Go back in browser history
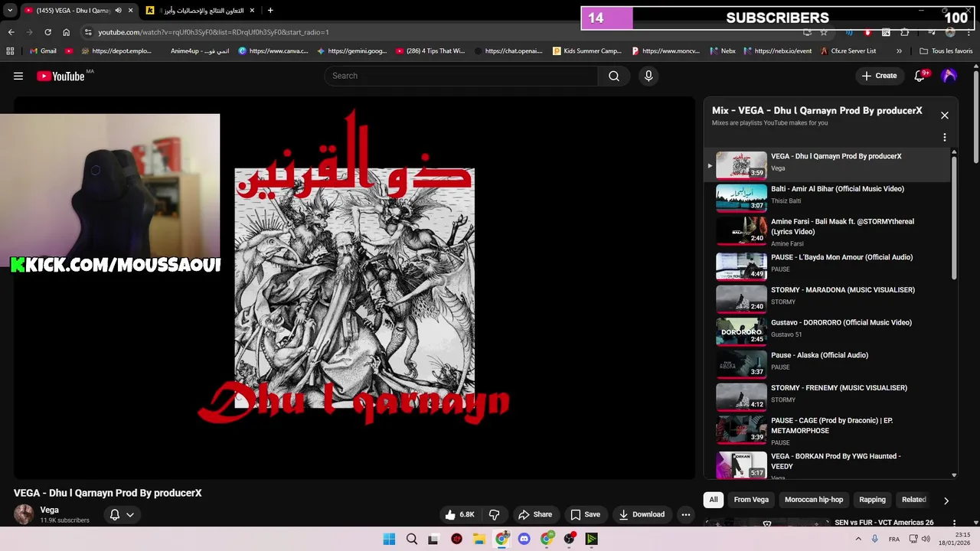 pyautogui.click(x=11, y=32)
